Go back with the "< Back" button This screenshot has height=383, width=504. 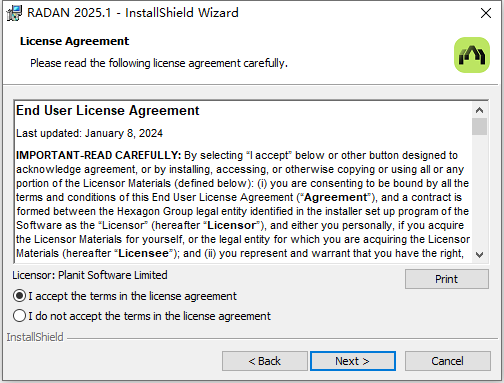(x=265, y=361)
